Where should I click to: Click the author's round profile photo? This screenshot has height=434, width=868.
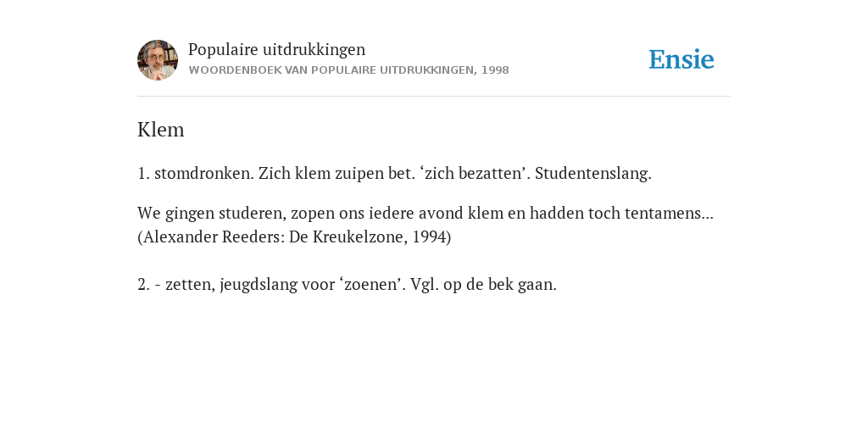pyautogui.click(x=158, y=60)
